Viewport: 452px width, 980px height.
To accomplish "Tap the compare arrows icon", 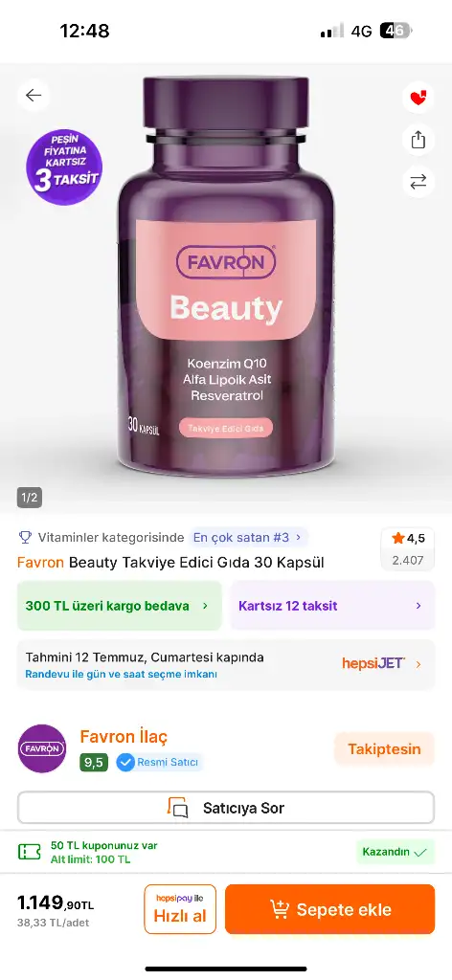I will (418, 181).
